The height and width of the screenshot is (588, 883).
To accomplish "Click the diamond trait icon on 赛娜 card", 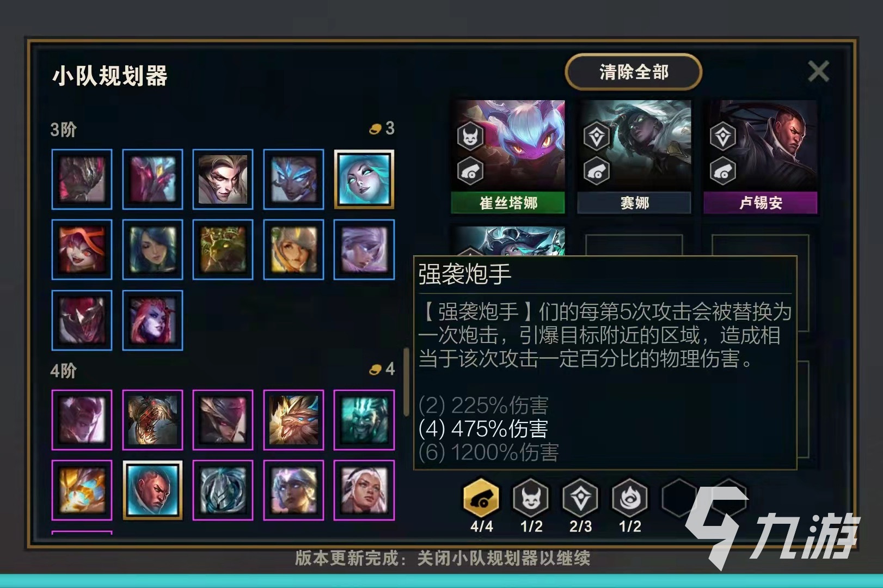I will 597,137.
